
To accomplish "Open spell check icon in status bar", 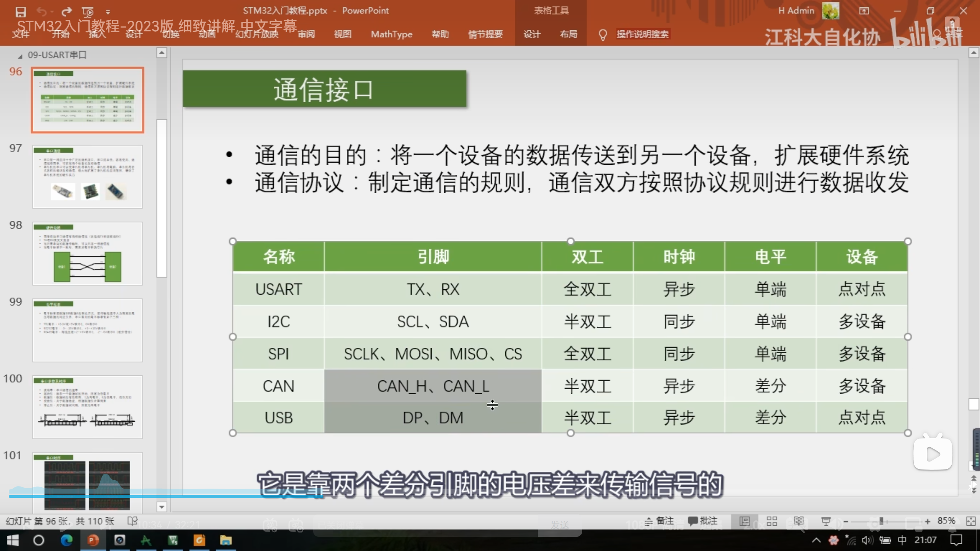I will 132,521.
